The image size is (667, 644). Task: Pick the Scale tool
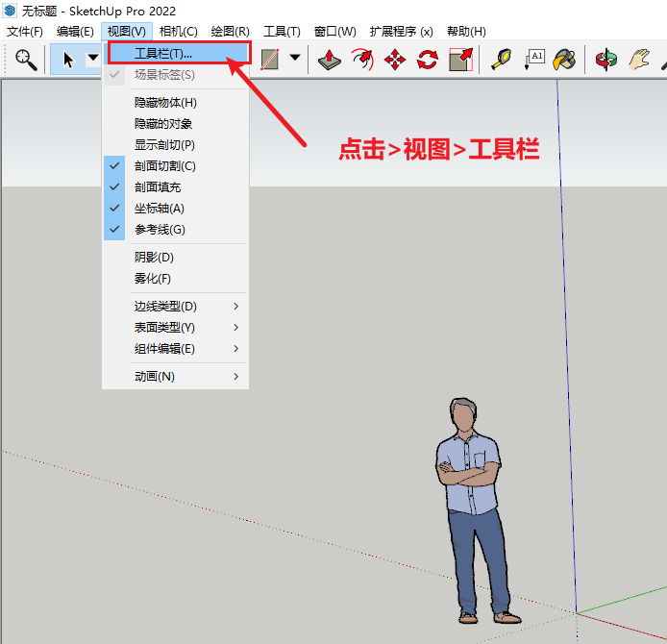461,60
